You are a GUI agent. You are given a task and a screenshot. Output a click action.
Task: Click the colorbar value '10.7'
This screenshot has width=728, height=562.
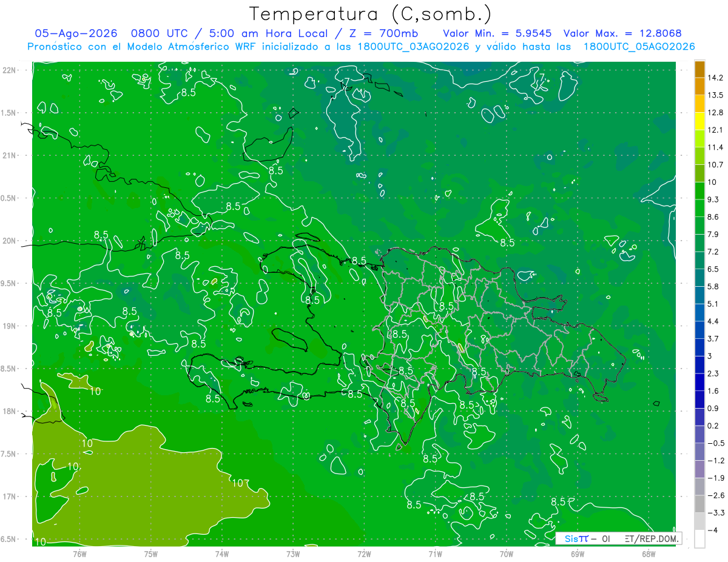716,165
